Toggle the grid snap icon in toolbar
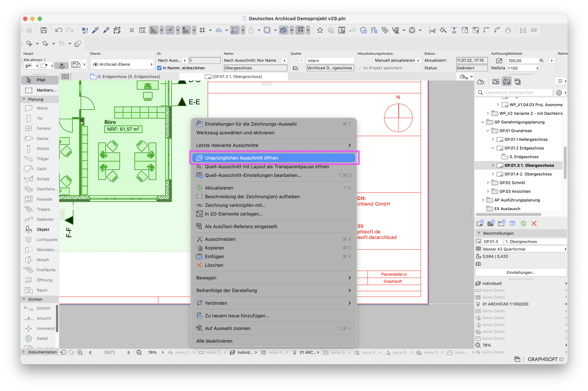The width and height of the screenshot is (588, 391). tap(202, 31)
